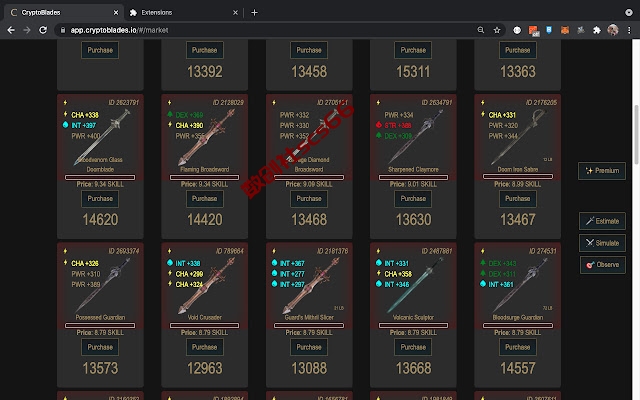640x400 pixels.
Task: Go back using browser back arrow
Action: (x=11, y=30)
